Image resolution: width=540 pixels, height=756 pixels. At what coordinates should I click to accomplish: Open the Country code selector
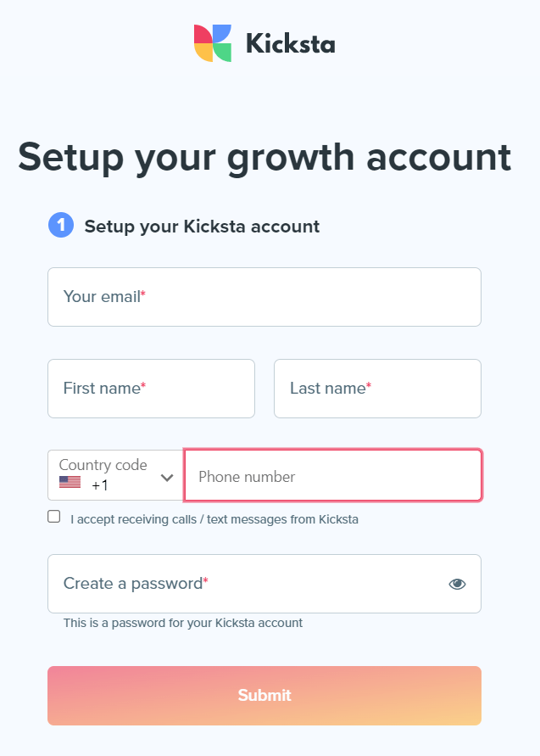(x=115, y=475)
